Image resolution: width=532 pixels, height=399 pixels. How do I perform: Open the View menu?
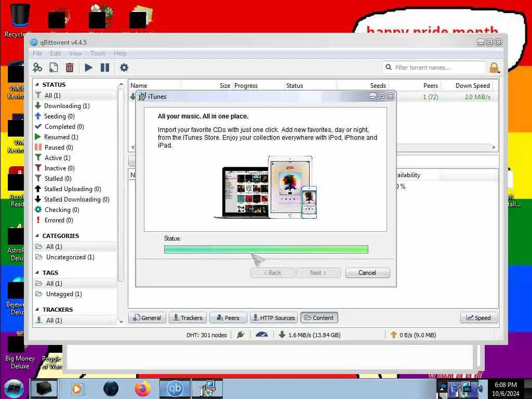point(75,54)
